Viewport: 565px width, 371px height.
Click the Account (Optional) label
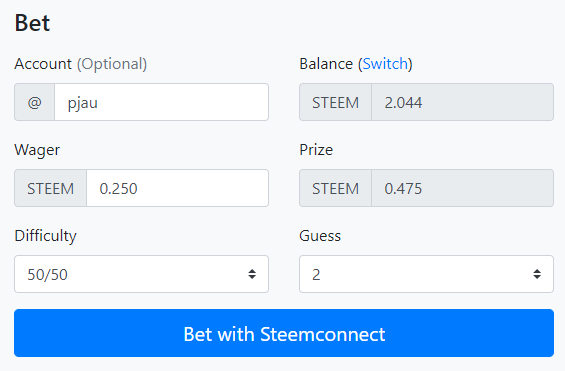[x=81, y=64]
